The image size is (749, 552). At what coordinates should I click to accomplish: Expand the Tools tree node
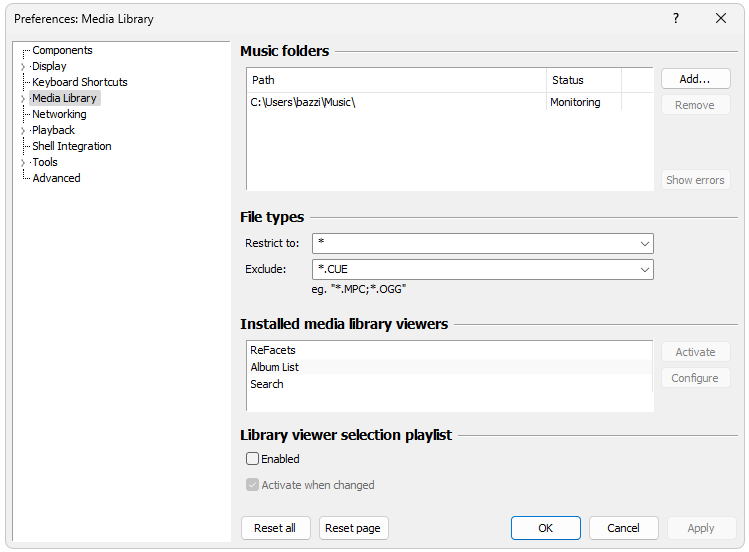[23, 163]
